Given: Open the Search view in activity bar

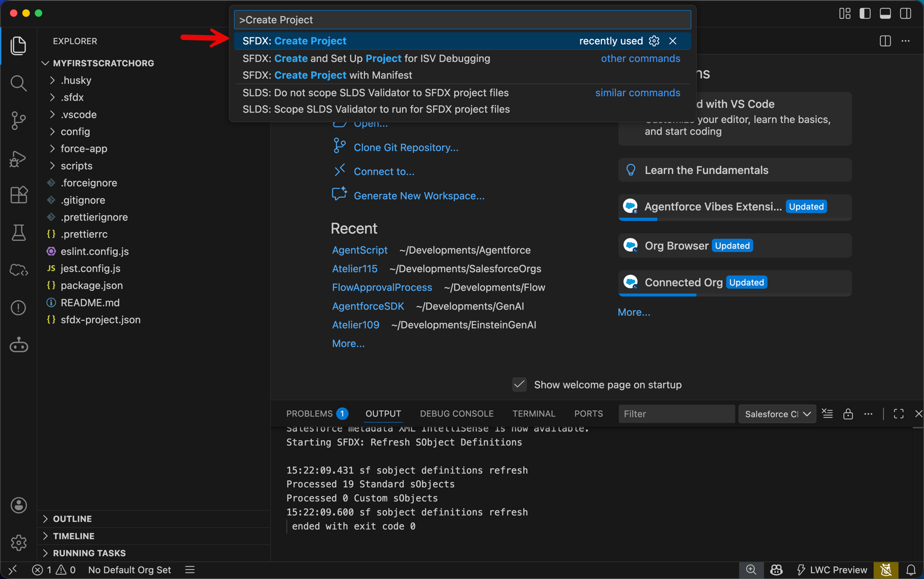Looking at the screenshot, I should point(18,83).
